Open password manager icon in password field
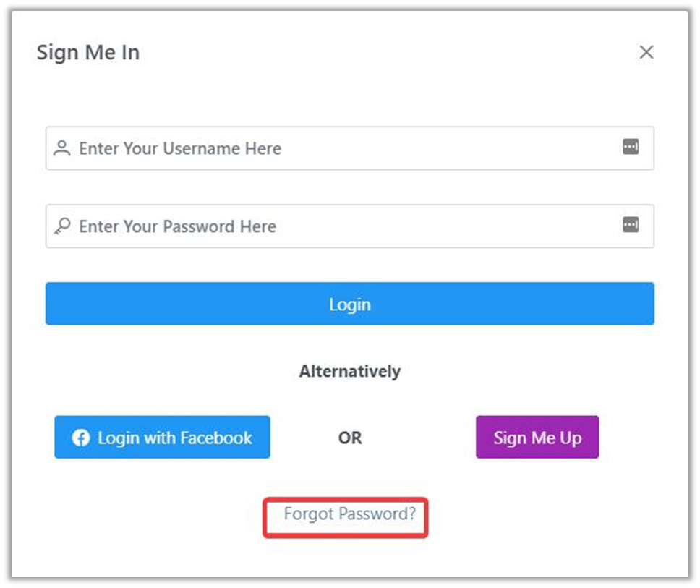700x588 pixels. pyautogui.click(x=631, y=226)
